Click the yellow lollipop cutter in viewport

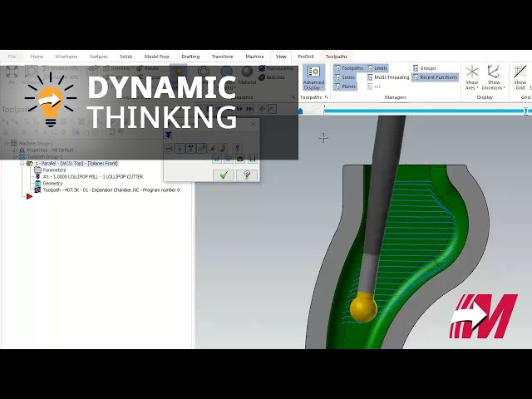[363, 308]
